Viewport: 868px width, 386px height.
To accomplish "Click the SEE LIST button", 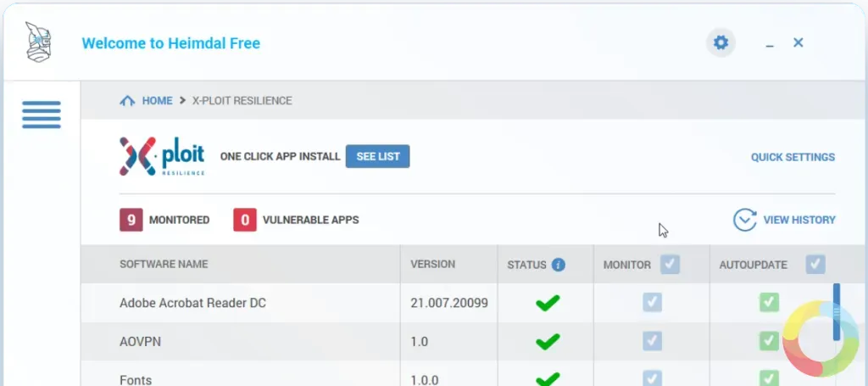I will (377, 156).
